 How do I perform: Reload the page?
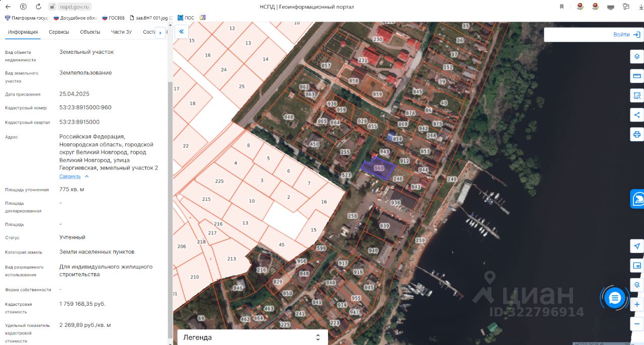point(39,7)
